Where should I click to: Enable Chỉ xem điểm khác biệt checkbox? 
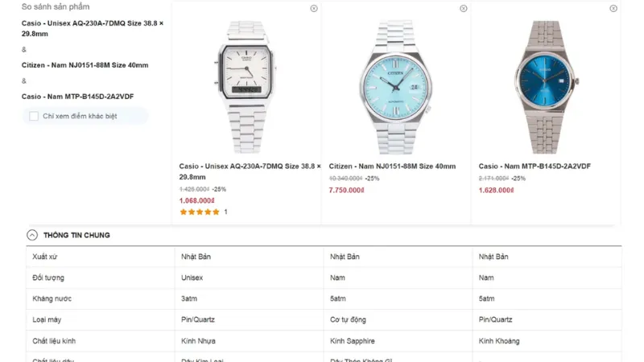pos(34,116)
